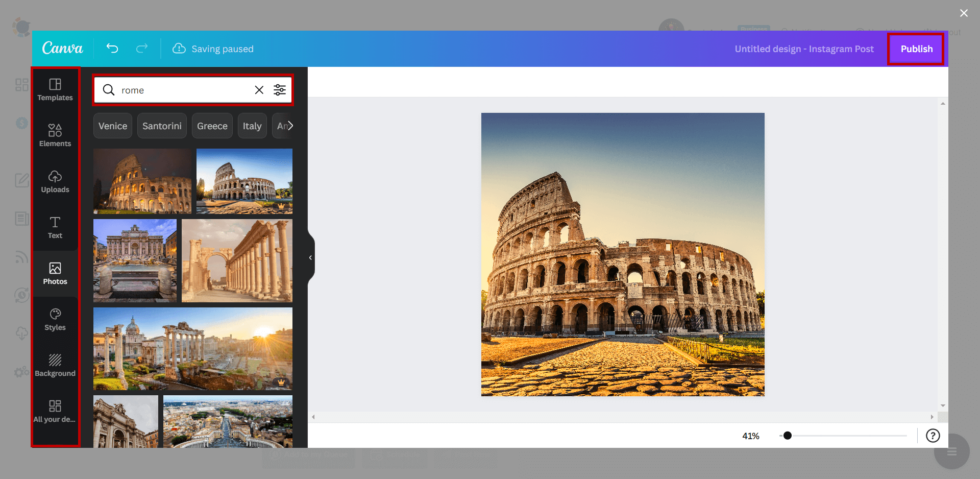Open the Templates panel
This screenshot has width=980, height=479.
pyautogui.click(x=55, y=90)
